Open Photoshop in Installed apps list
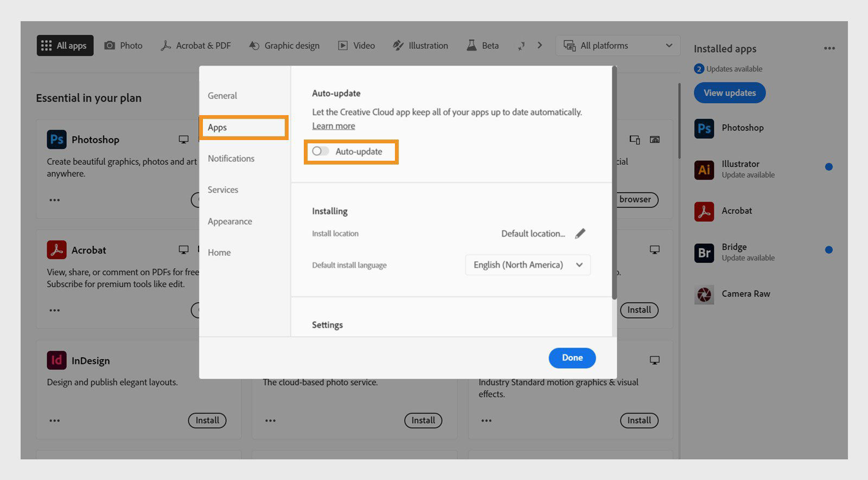This screenshot has height=480, width=868. (x=743, y=128)
